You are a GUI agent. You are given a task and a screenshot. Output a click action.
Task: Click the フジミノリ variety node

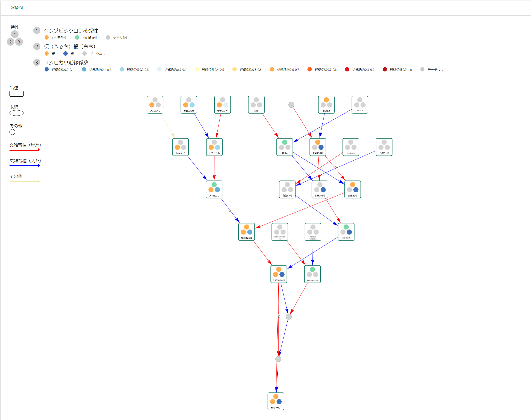[x=155, y=104]
